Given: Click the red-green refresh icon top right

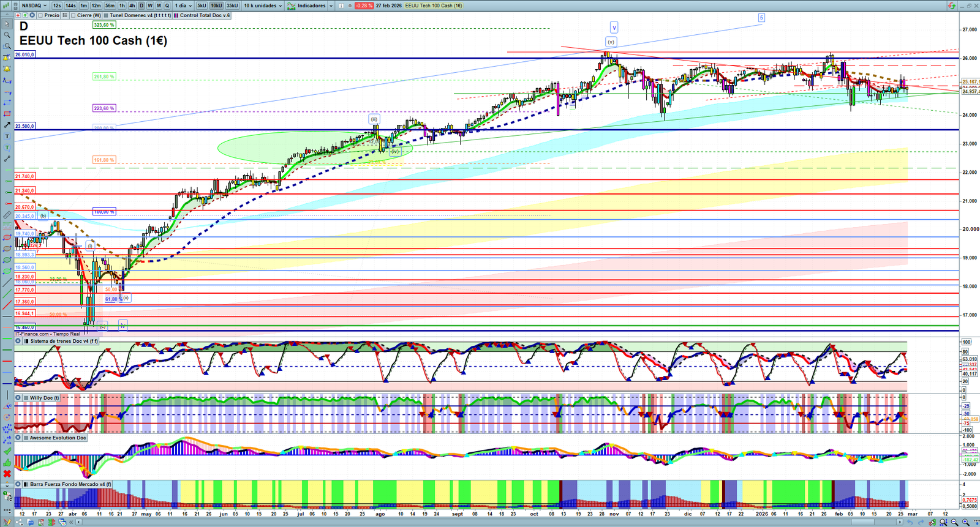Looking at the screenshot, I should tap(951, 6).
